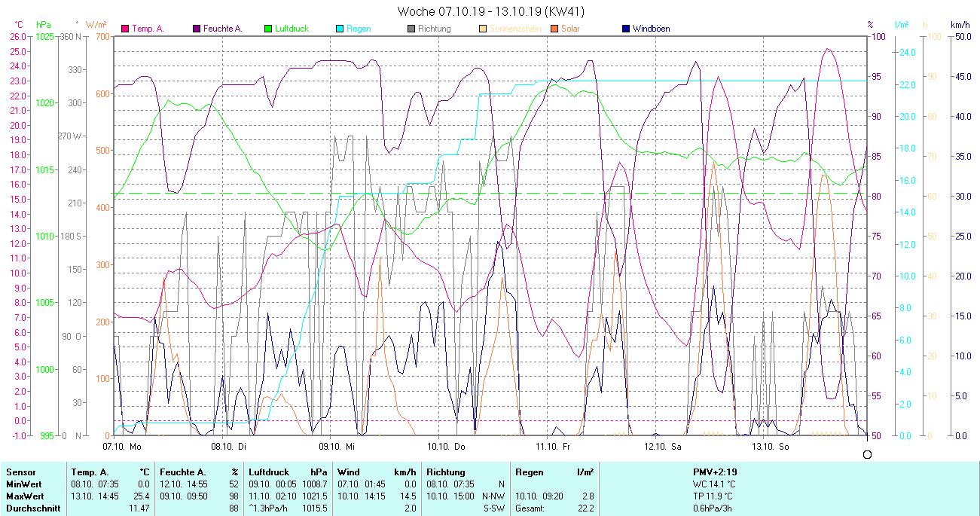Select the 'Solar' legend label

click(x=570, y=29)
